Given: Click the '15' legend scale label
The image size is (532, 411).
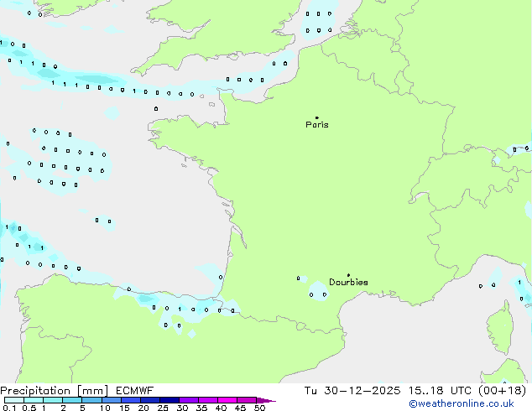Looking at the screenshot, I should point(124,408).
